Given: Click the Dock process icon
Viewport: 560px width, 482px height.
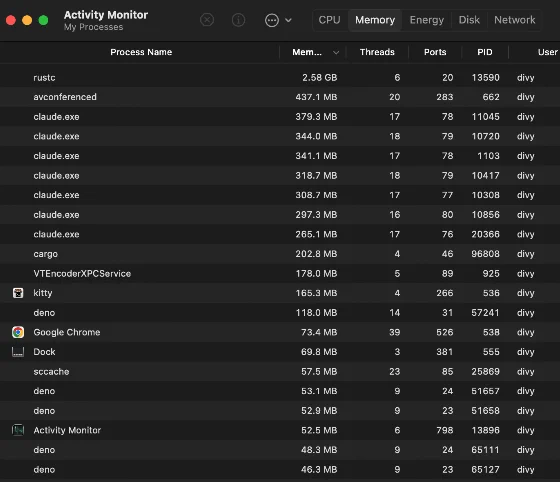Looking at the screenshot, I should 18,352.
